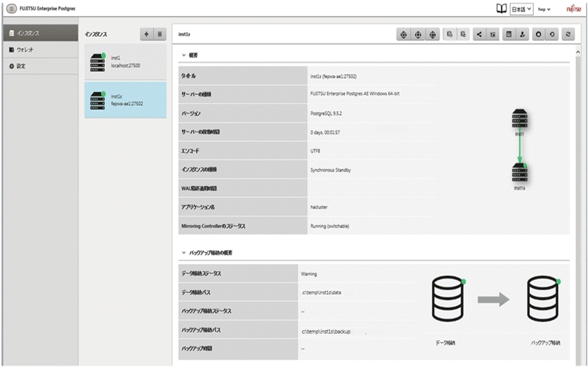Click the 'inst1s' heading in details panel
Viewport: 588px width, 367px height.
[184, 34]
